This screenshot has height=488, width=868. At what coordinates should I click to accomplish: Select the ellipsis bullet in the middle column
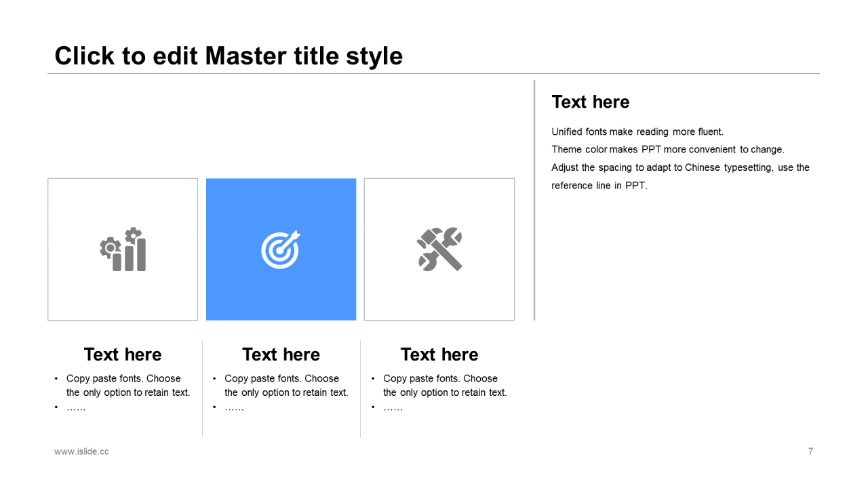(234, 408)
